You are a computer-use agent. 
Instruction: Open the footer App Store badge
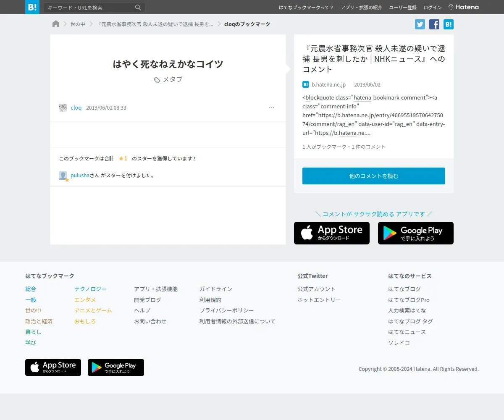(x=53, y=367)
